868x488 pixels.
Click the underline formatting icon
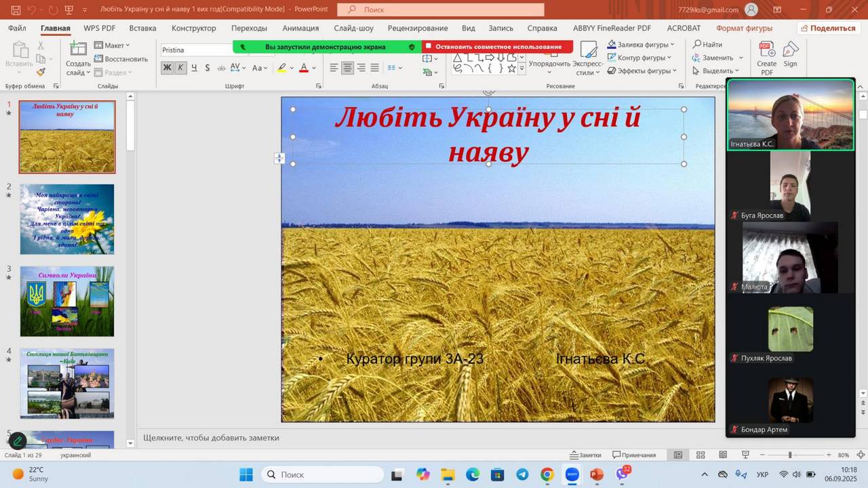tap(194, 68)
